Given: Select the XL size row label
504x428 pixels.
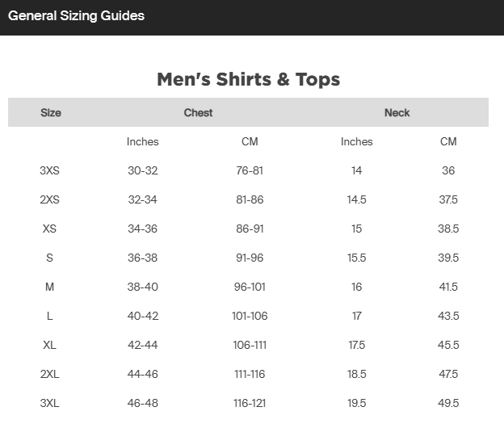Looking at the screenshot, I should (x=49, y=345).
